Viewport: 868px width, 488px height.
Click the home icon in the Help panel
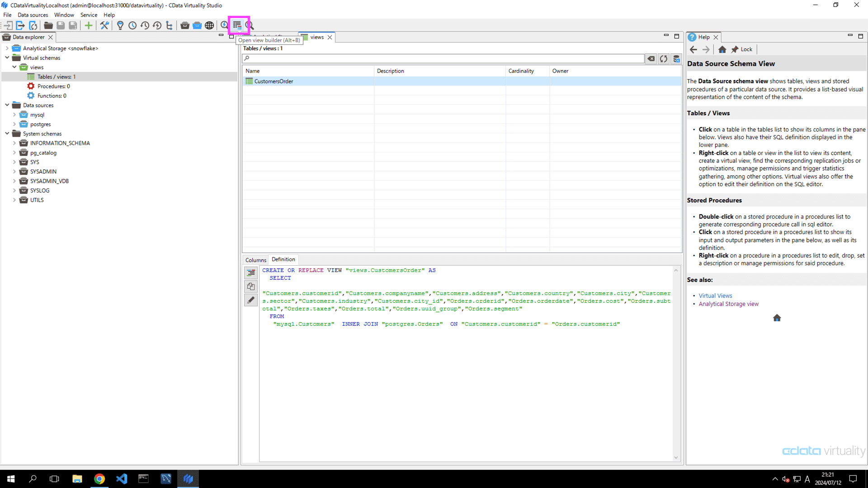[x=722, y=49]
